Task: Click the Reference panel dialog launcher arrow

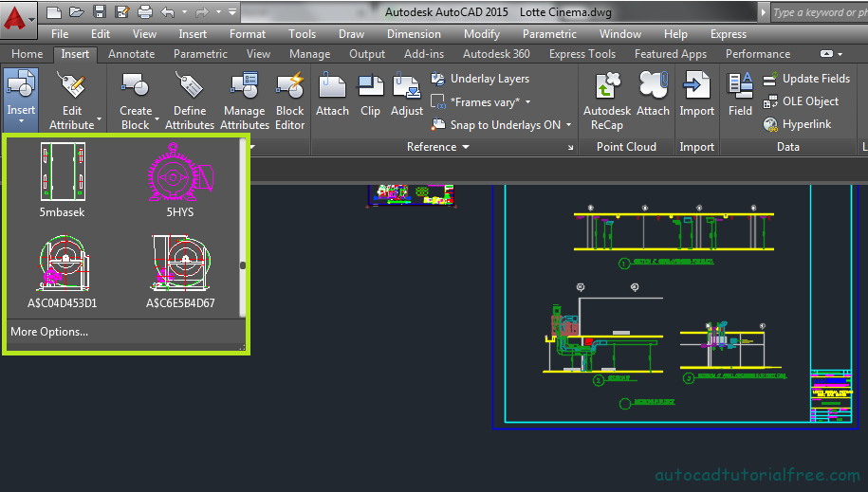Action: [x=571, y=147]
